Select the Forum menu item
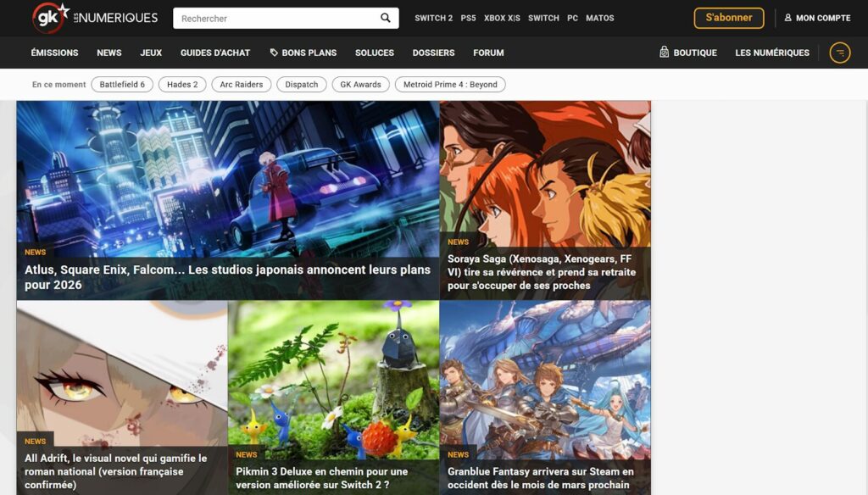 tap(488, 53)
